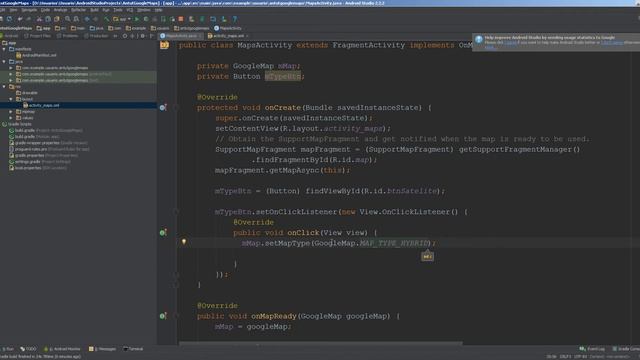
Task: Open the project panel settings gear
Action: (142, 36)
